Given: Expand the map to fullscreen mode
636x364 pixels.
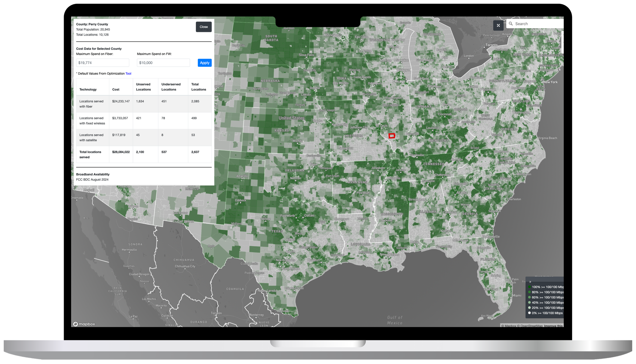Looking at the screenshot, I should point(498,25).
